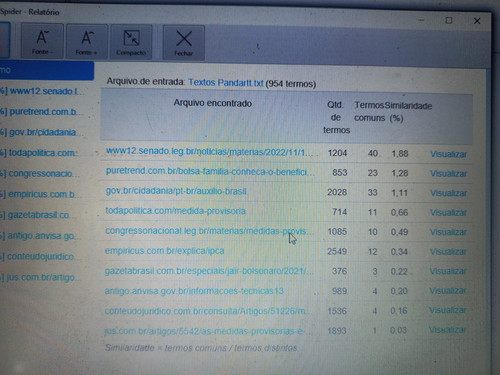Click Visualizar in the antigo.anvisa row

[x=448, y=291]
